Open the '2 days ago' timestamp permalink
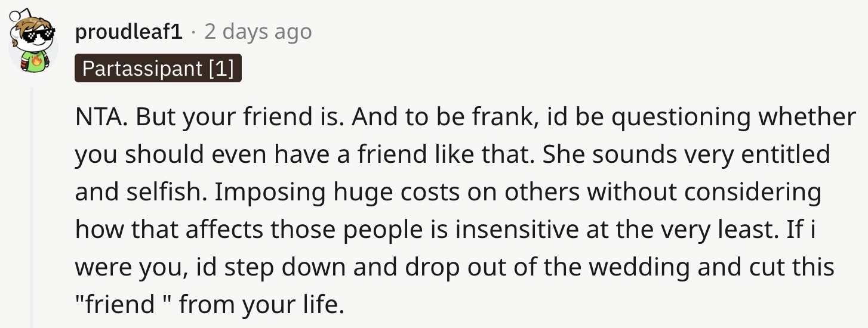868x328 pixels. [258, 32]
